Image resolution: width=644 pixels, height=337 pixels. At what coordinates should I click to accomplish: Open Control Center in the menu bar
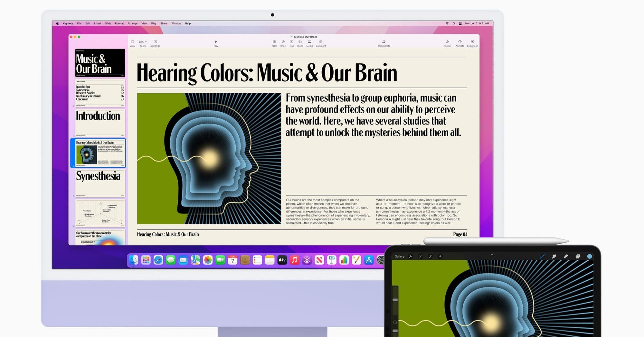point(460,23)
